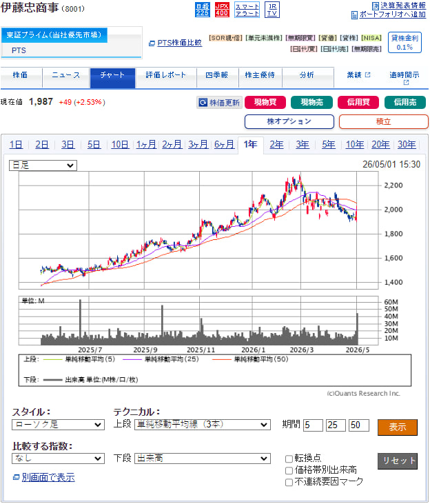
Task: Click the SOR現・信 tag label
Action: pos(225,38)
